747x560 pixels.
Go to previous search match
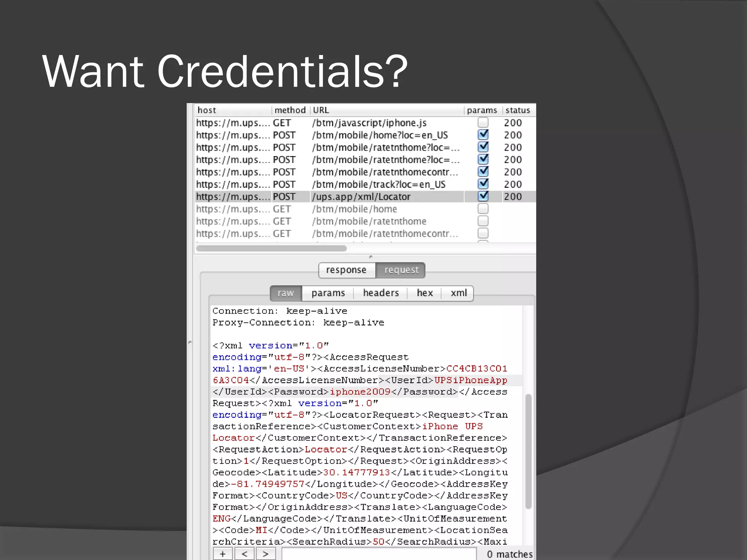[x=244, y=554]
